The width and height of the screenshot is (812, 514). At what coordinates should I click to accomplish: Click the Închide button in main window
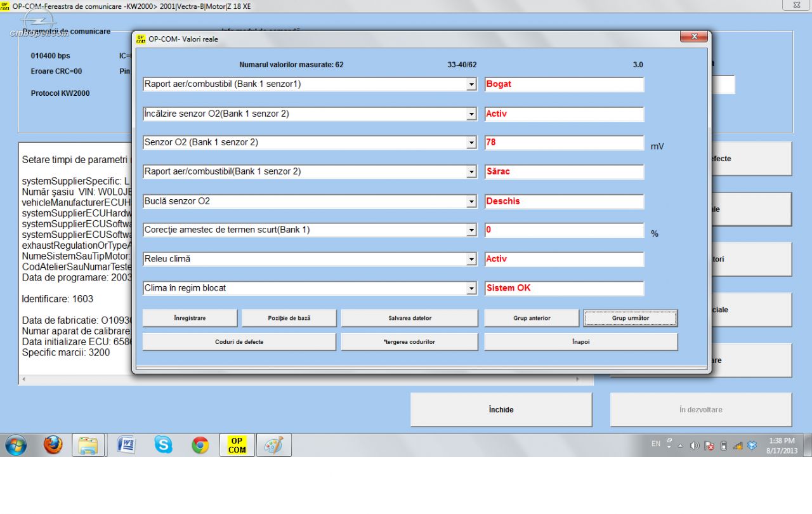[x=501, y=410]
